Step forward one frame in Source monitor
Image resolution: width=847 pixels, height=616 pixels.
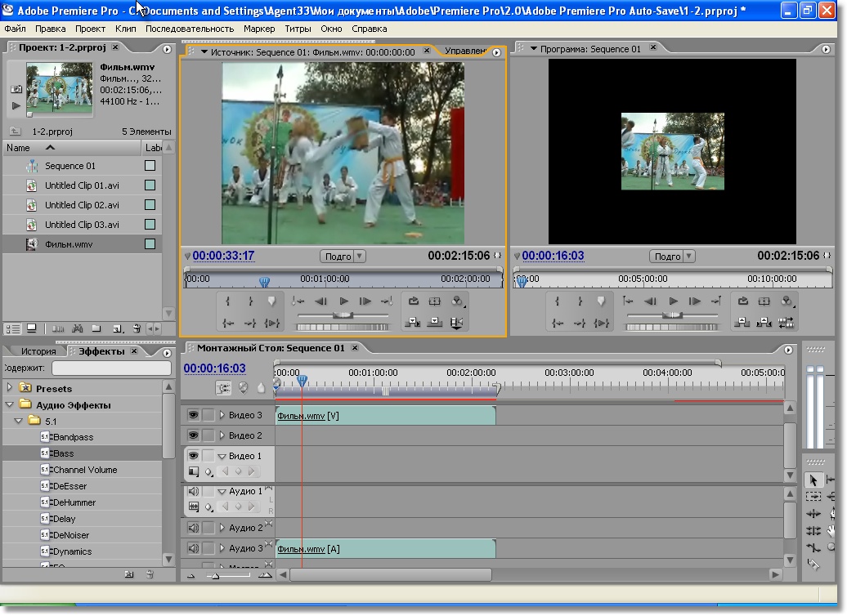point(365,301)
